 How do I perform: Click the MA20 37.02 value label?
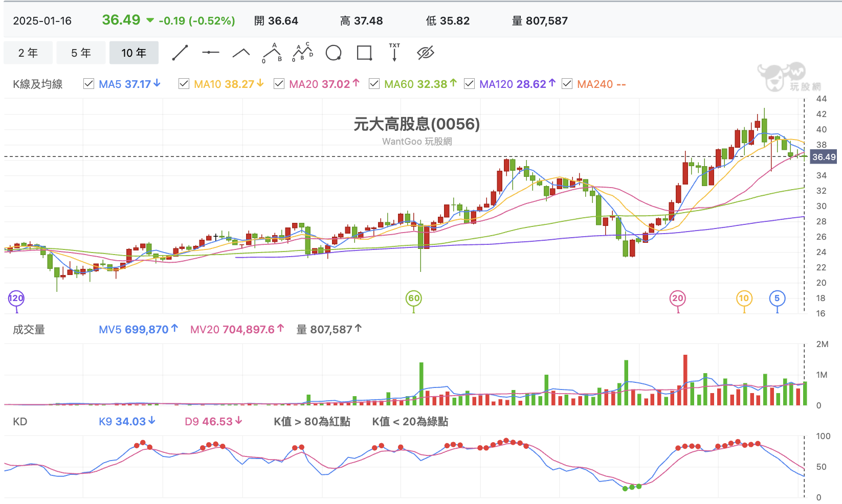(324, 84)
